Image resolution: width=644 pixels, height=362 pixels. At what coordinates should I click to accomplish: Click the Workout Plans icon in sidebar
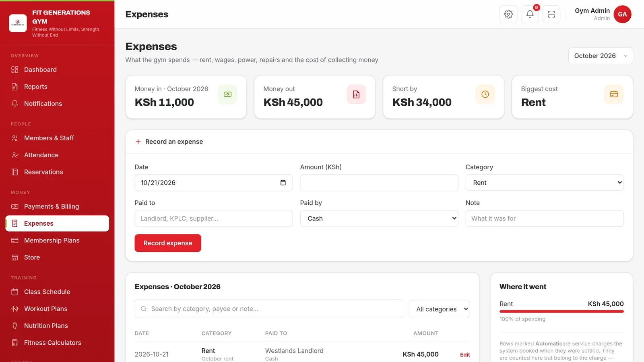point(15,309)
